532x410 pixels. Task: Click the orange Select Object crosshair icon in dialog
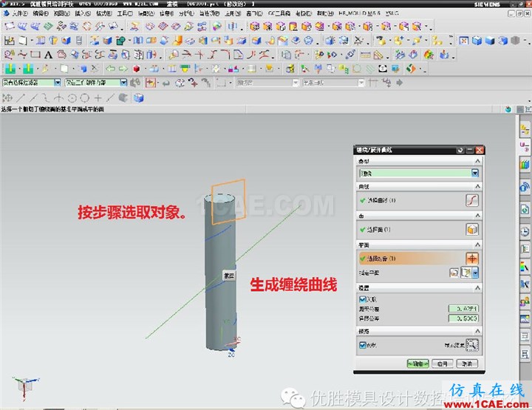click(x=471, y=259)
